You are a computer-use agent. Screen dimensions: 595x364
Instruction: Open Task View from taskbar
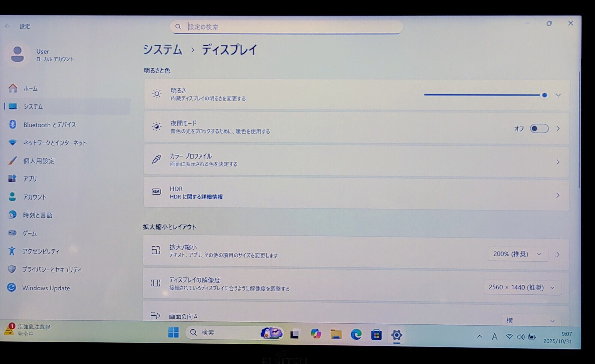pos(295,334)
